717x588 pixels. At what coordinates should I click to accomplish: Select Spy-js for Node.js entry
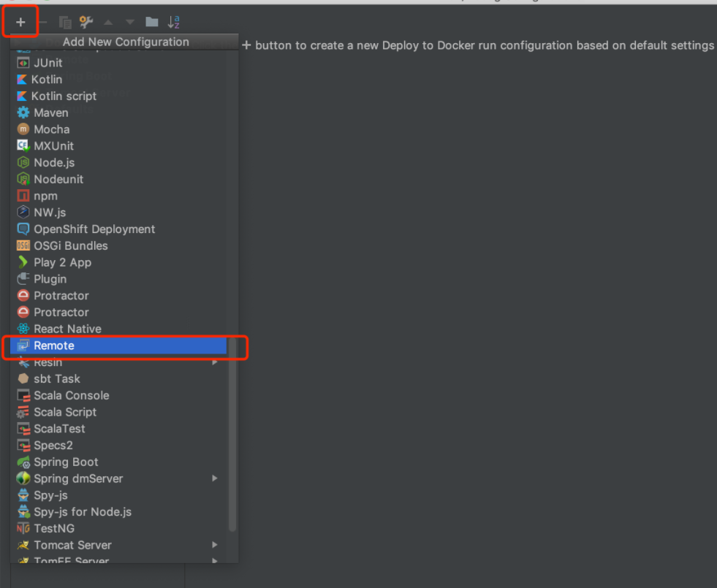(x=118, y=512)
